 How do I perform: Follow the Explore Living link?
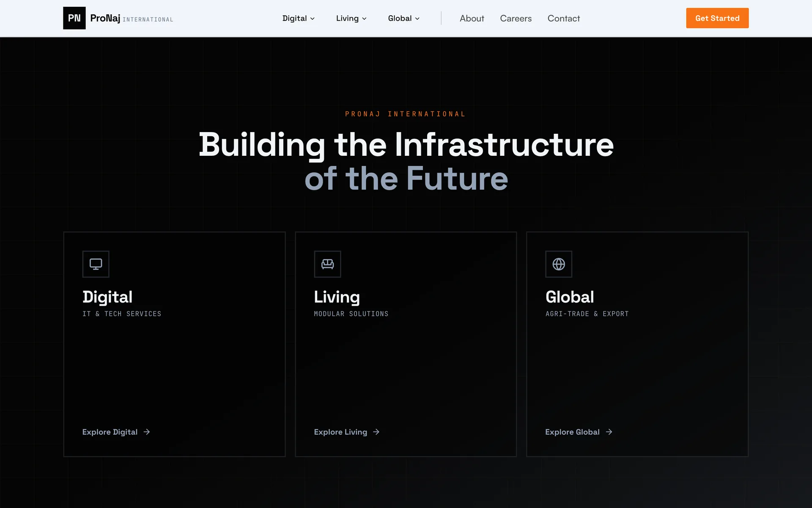(x=347, y=432)
